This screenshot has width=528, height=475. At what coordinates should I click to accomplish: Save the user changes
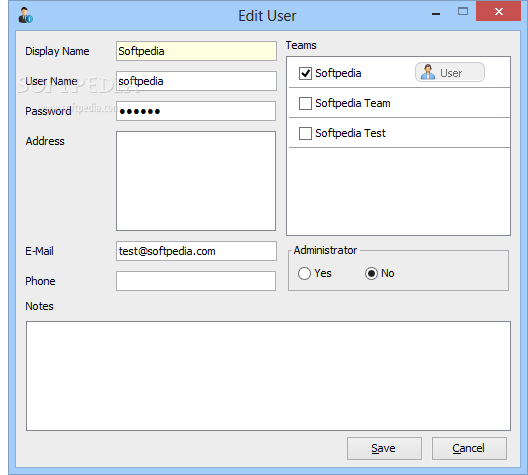point(384,448)
